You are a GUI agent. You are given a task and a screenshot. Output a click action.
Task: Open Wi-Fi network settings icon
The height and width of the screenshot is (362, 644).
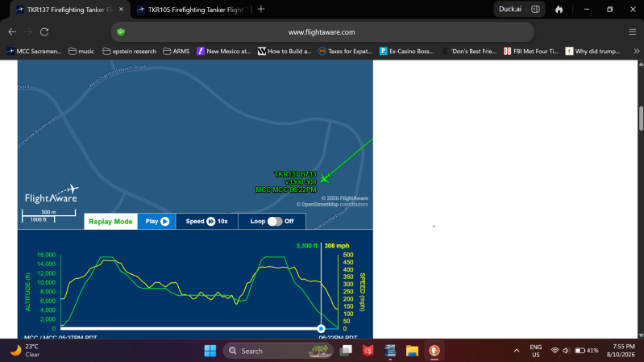point(555,351)
